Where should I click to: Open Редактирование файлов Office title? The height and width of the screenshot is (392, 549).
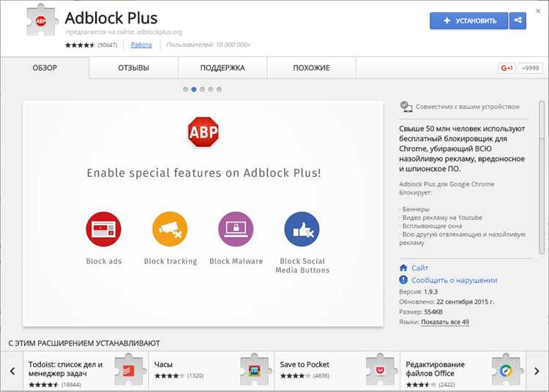click(x=436, y=369)
